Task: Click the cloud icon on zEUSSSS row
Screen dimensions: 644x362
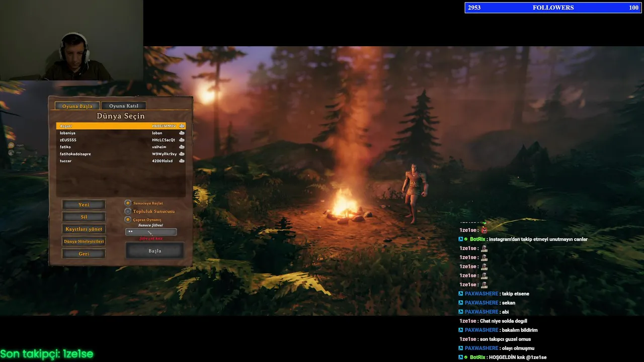Action: pyautogui.click(x=182, y=140)
